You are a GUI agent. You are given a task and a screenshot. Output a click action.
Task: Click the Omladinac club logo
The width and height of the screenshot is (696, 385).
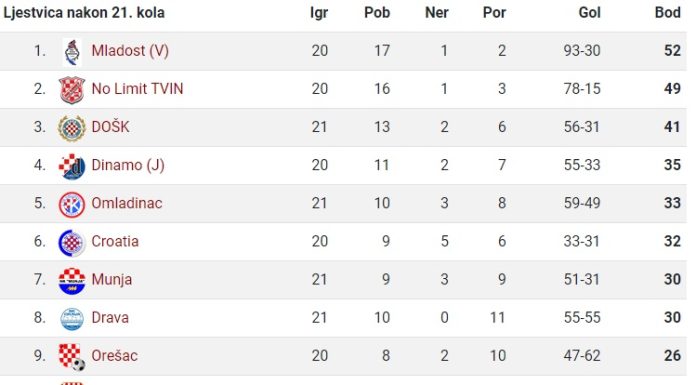(72, 205)
